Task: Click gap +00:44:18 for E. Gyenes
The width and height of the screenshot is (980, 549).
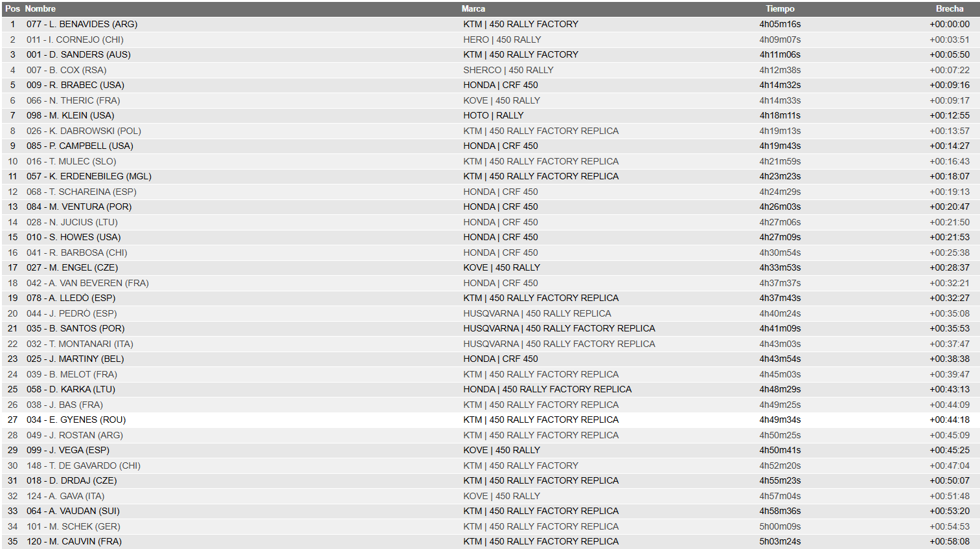Action: click(950, 420)
